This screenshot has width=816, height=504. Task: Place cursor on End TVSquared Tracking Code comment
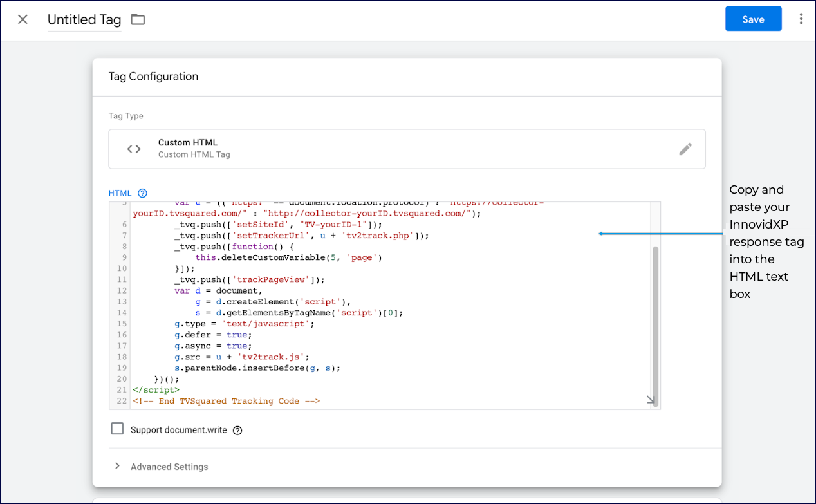pos(226,401)
